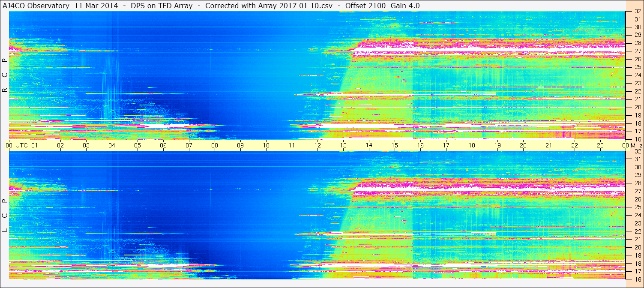Viewport: 644px width, 288px height.
Task: Click the 32 MHz label in LCP panel
Action: pos(637,151)
